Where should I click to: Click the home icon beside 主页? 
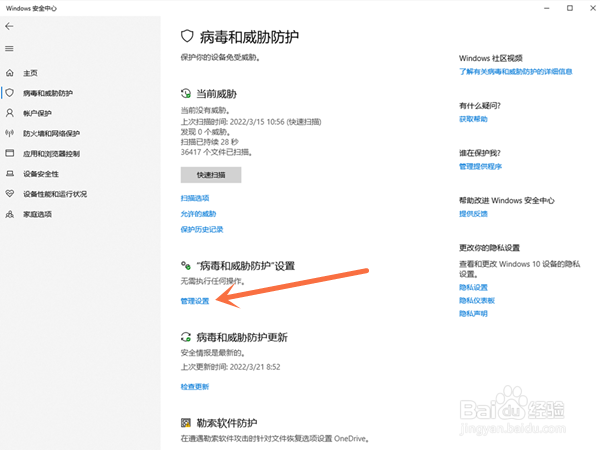pos(10,73)
